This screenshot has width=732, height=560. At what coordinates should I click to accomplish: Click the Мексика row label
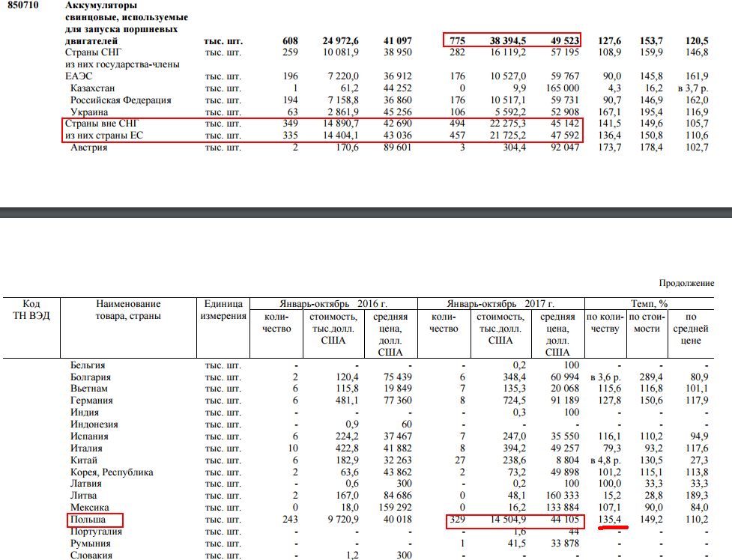pyautogui.click(x=90, y=508)
